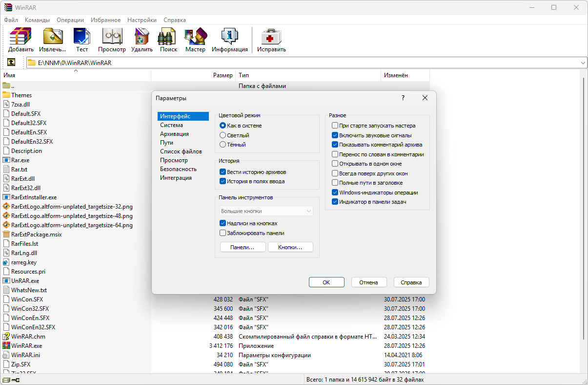The height and width of the screenshot is (385, 588).
Task: Open the Команды menu
Action: coord(37,20)
